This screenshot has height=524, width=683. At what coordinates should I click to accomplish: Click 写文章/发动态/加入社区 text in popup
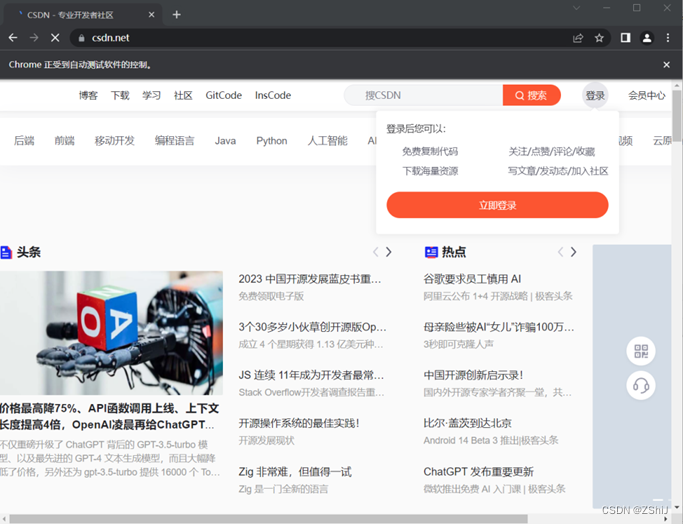(x=558, y=171)
